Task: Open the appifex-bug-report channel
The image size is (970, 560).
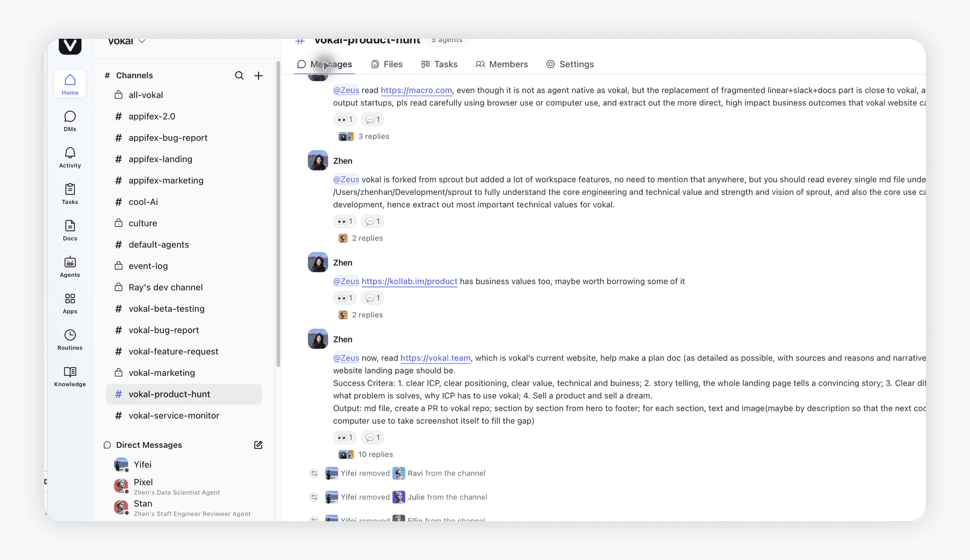Action: (x=184, y=138)
